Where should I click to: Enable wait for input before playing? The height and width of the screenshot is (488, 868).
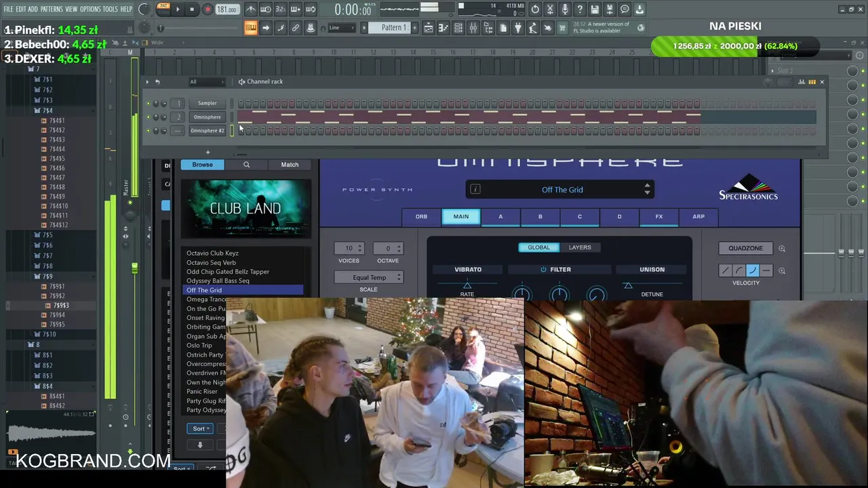(x=265, y=9)
